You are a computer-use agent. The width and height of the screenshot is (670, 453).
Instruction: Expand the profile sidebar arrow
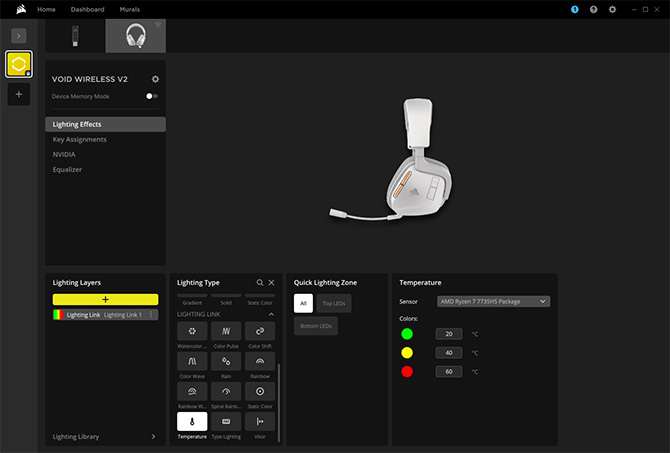pos(19,35)
